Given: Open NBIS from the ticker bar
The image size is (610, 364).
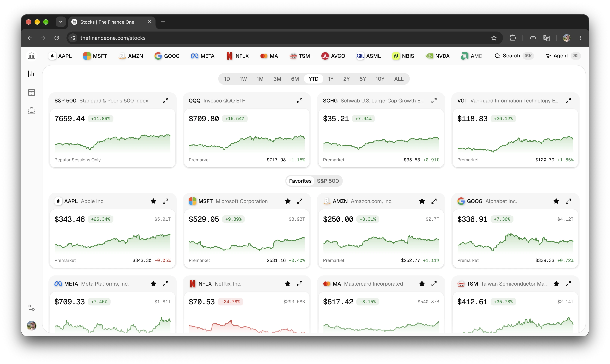Looking at the screenshot, I should point(403,56).
